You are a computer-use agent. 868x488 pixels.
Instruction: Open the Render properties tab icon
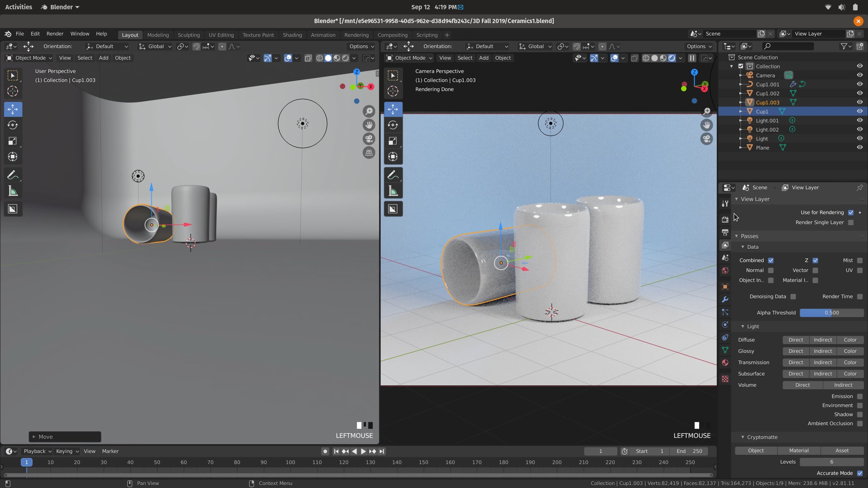coord(725,219)
